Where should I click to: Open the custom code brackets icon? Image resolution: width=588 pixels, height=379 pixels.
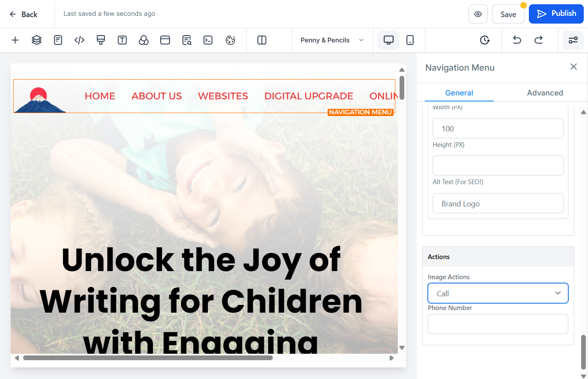[x=79, y=40]
